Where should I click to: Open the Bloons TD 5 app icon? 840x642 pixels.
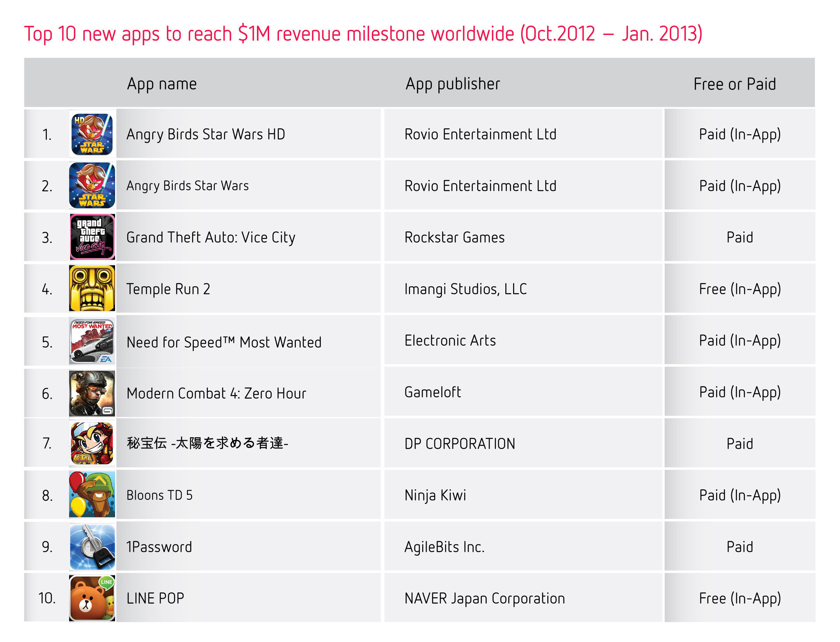tap(92, 495)
